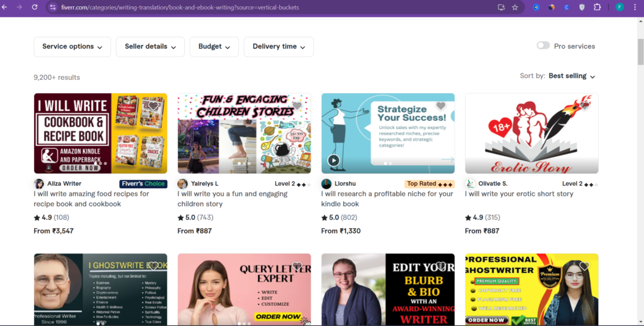This screenshot has height=326, width=644.
Task: Open the blue camera extension icon
Action: (x=536, y=7)
